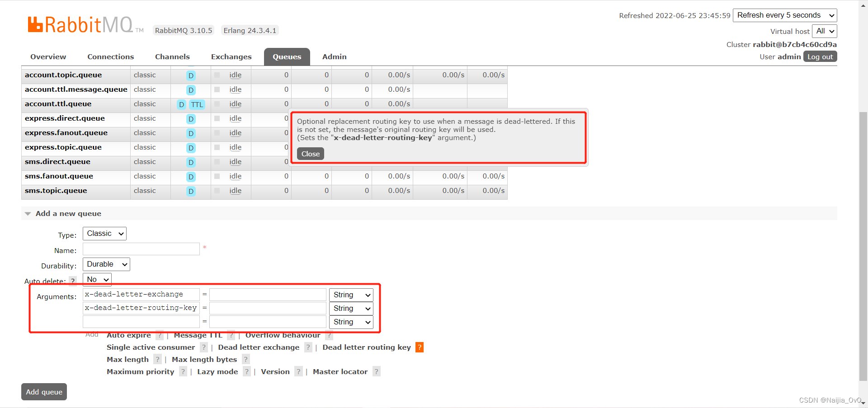Open help icon beside Auto delete
This screenshot has height=408, width=868.
73,281
